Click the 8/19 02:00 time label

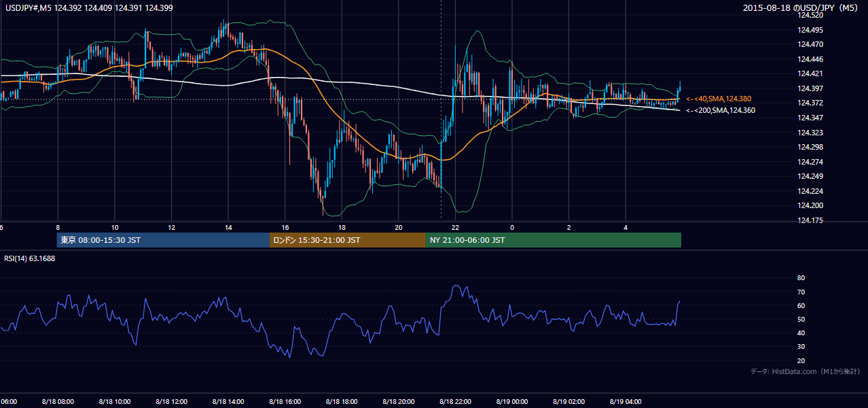pos(568,402)
